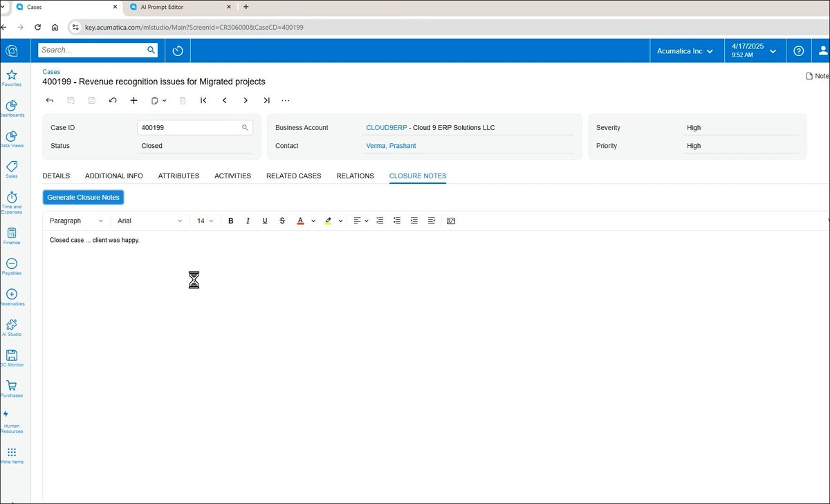Toggle bold formatting in editor

(231, 221)
